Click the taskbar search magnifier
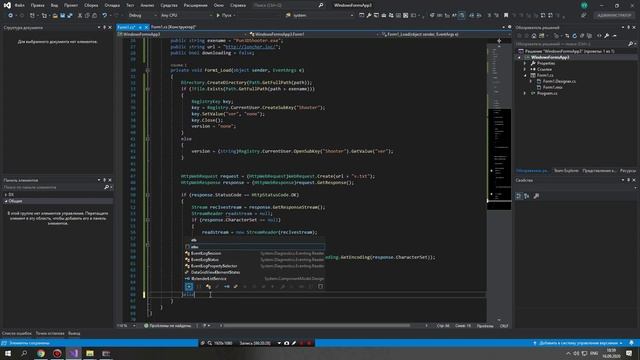 24,353
